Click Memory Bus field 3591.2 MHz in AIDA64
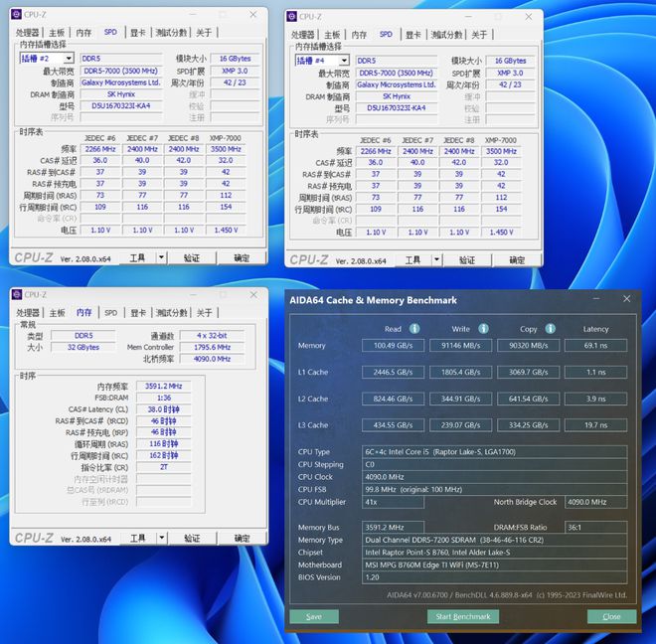656x644 pixels. click(393, 528)
